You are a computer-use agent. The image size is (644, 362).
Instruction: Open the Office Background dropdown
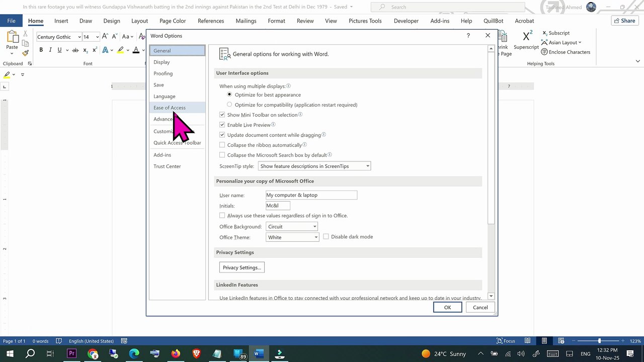coord(292,227)
